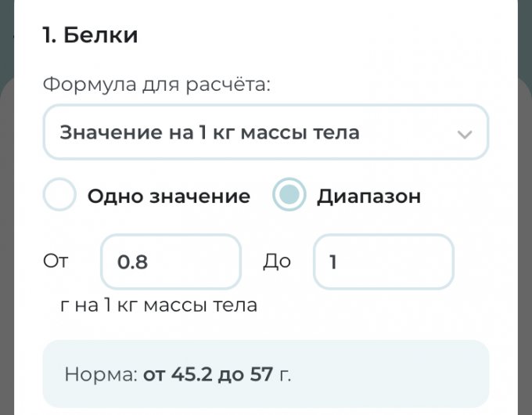Viewport: 532px width, 415px height.
Task: Click the dimmed backdrop right of dialog
Action: click(x=525, y=235)
